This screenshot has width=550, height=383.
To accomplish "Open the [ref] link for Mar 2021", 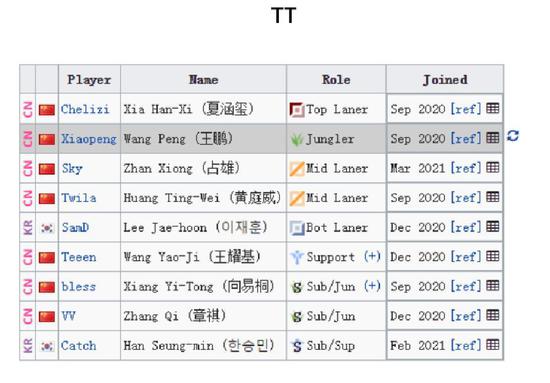I will pyautogui.click(x=466, y=168).
